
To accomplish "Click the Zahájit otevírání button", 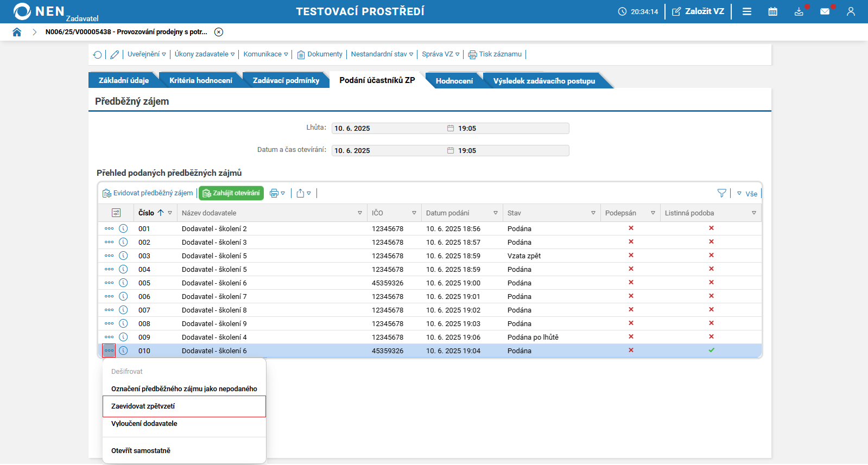I will click(231, 193).
